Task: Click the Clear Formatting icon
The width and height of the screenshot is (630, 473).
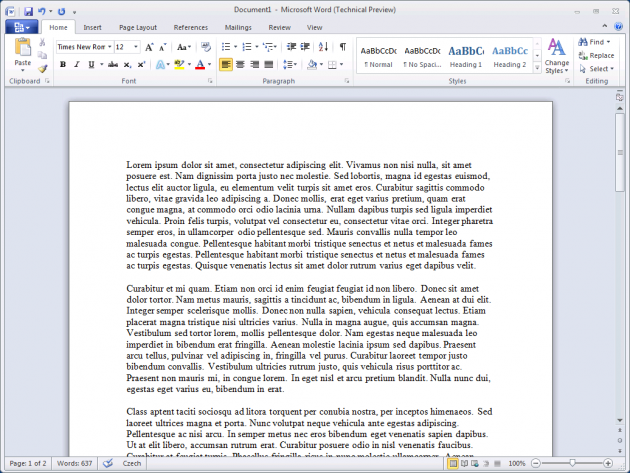Action: (206, 47)
